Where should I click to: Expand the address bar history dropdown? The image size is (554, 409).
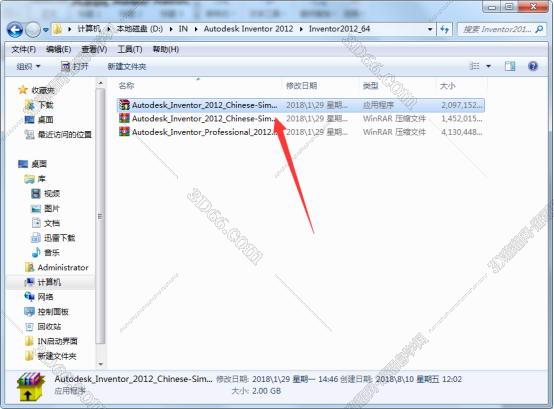[x=430, y=29]
